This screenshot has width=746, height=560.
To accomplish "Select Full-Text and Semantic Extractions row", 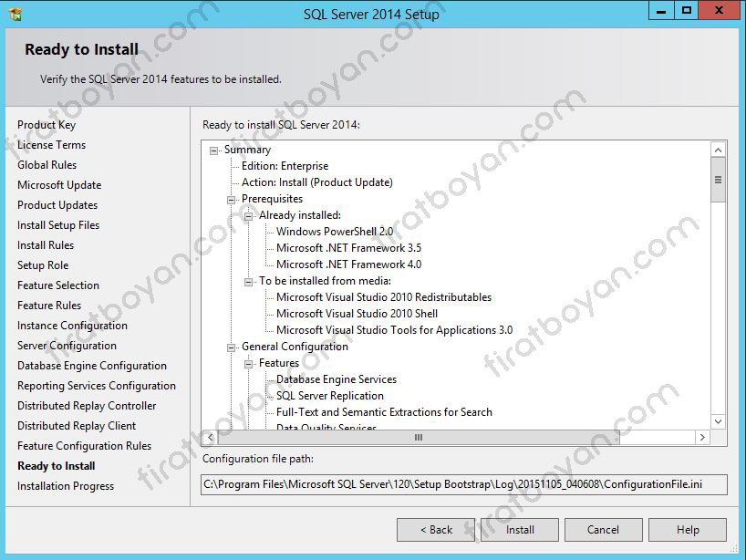I will point(384,412).
